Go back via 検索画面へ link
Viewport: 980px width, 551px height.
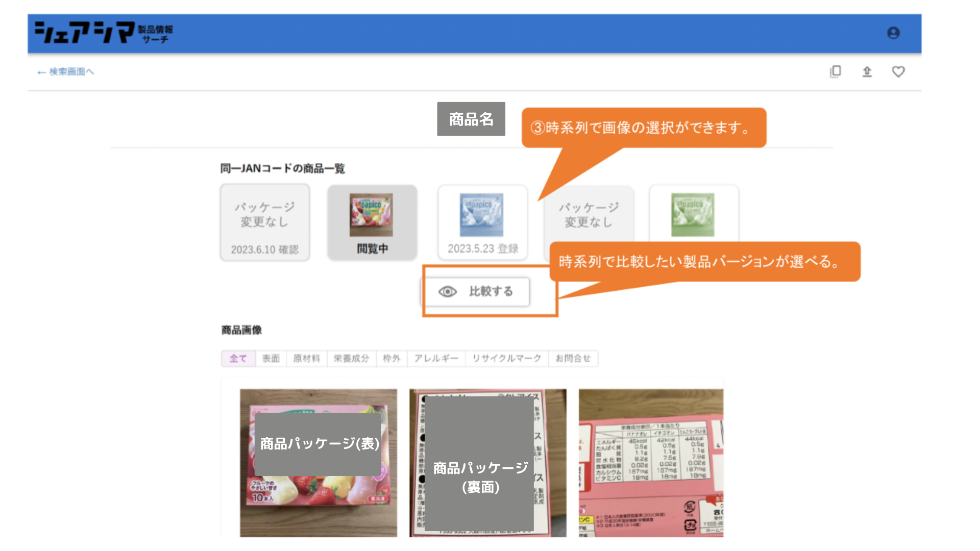pos(66,72)
